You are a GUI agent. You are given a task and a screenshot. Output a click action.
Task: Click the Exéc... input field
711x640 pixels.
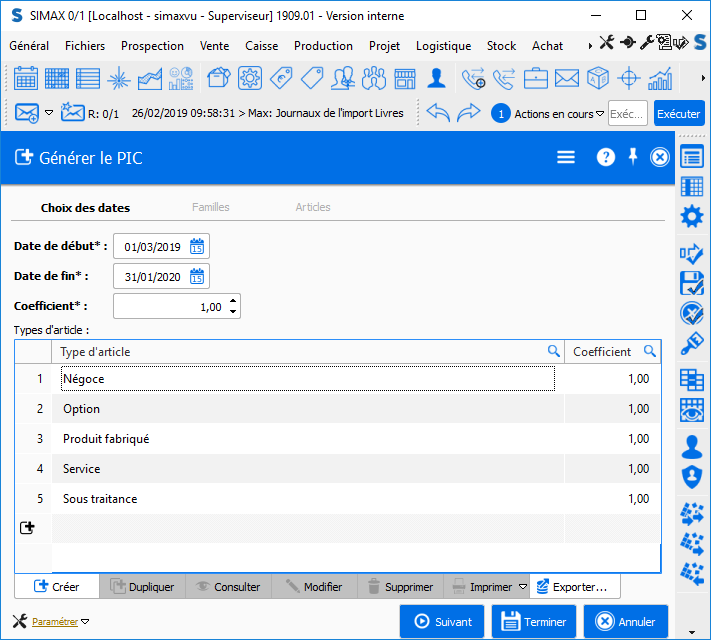click(627, 114)
